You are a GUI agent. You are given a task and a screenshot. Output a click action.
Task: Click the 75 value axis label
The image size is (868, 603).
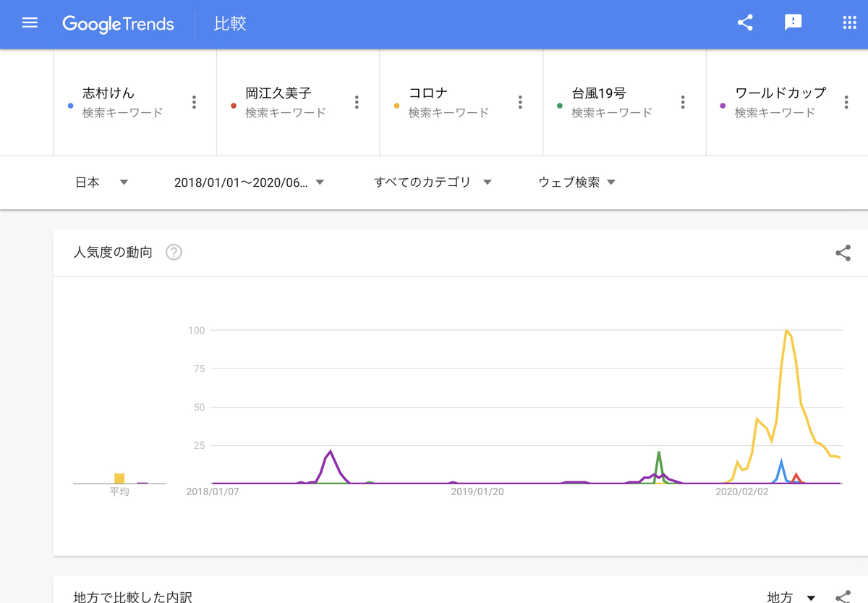200,369
